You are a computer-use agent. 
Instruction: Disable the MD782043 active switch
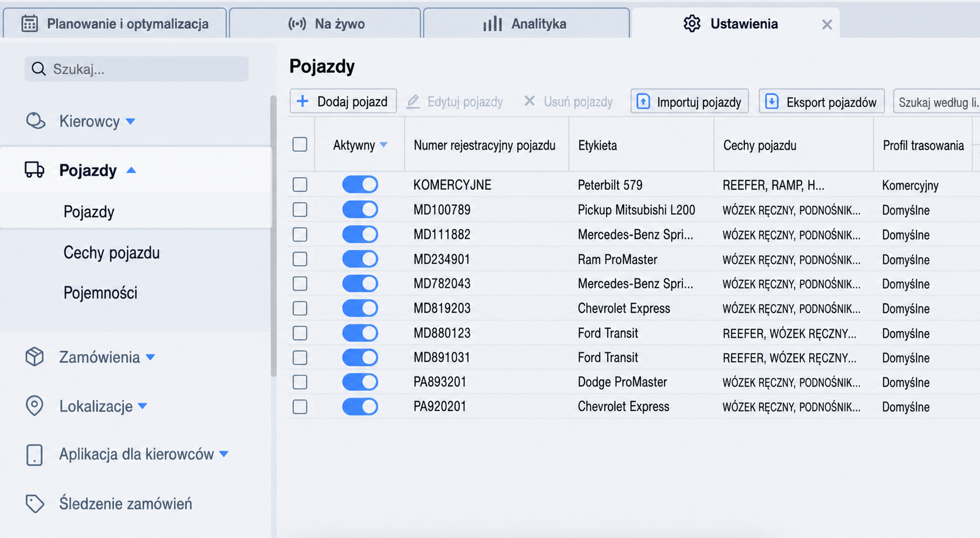(x=360, y=283)
